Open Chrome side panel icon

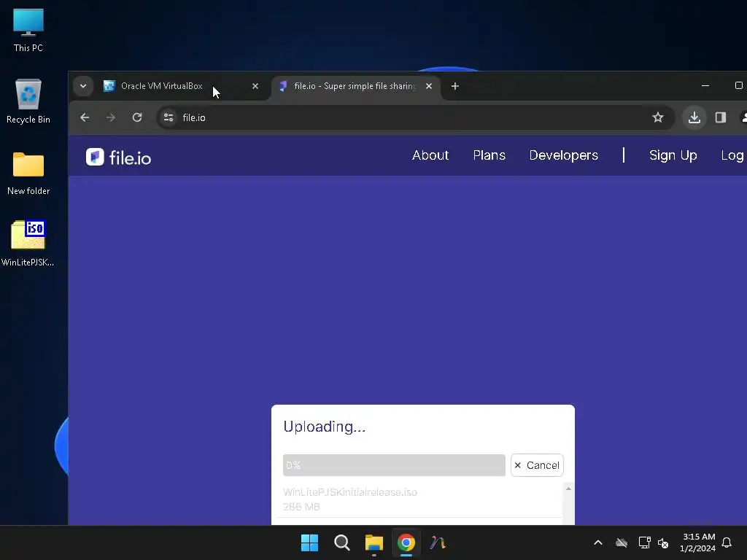click(720, 117)
